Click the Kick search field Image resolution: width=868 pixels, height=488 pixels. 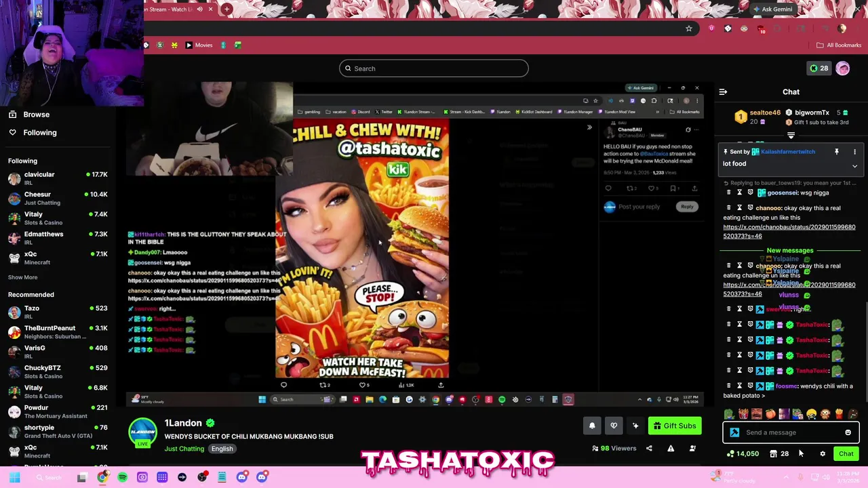433,68
